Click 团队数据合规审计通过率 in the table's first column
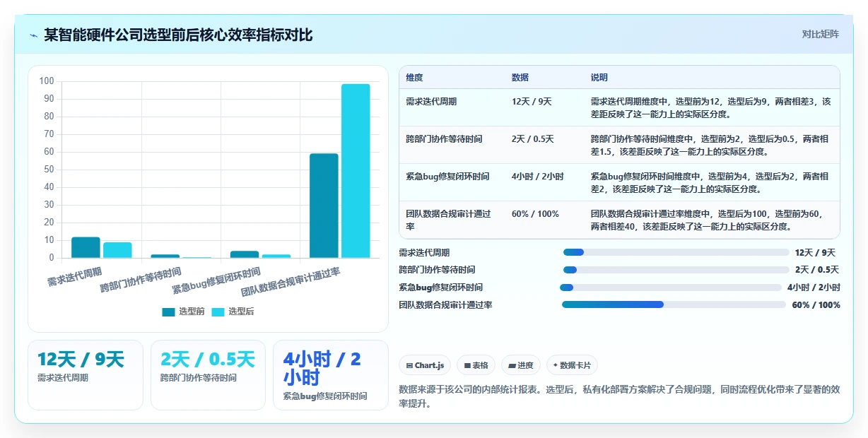The width and height of the screenshot is (868, 438). pyautogui.click(x=449, y=220)
